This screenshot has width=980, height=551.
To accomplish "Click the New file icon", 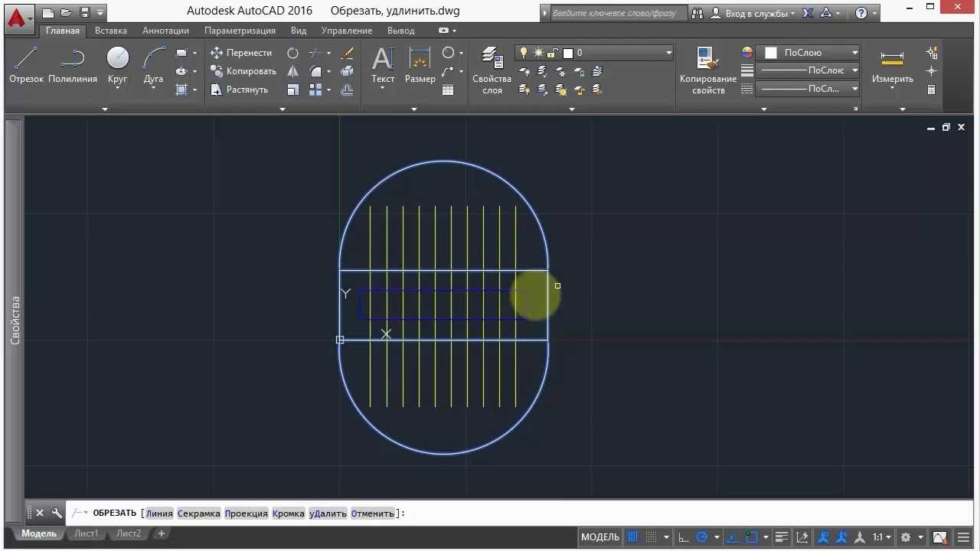I will point(48,12).
